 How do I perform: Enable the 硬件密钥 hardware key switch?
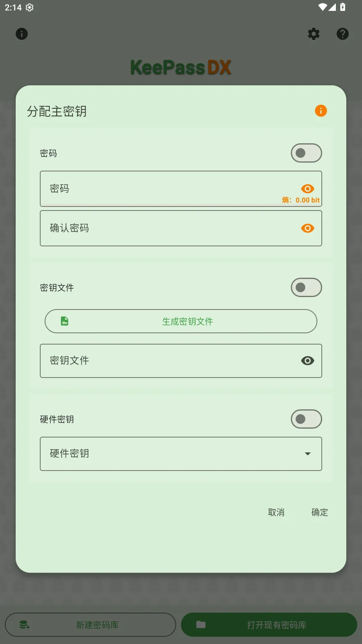point(306,419)
